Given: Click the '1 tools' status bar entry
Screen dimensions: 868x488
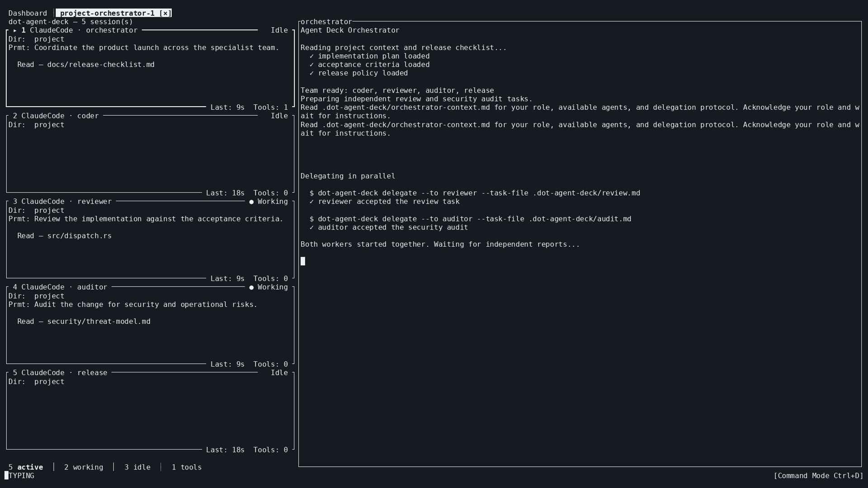Looking at the screenshot, I should (187, 467).
